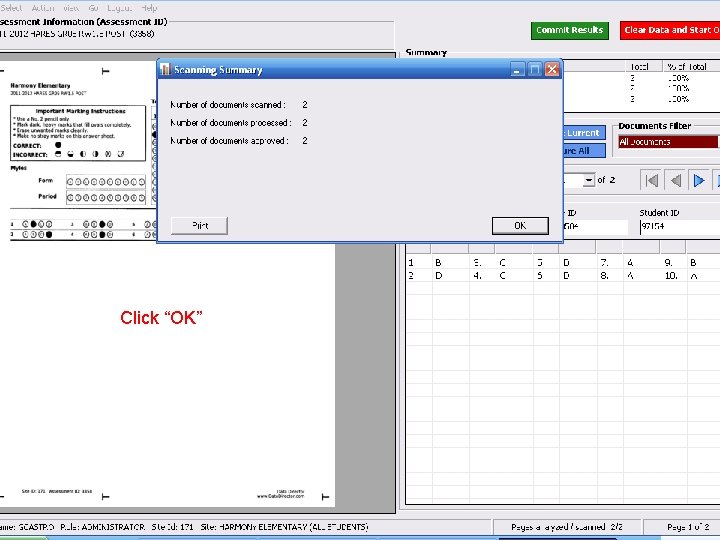Expand the document number dropdown arrow
This screenshot has width=720, height=540.
tap(589, 180)
